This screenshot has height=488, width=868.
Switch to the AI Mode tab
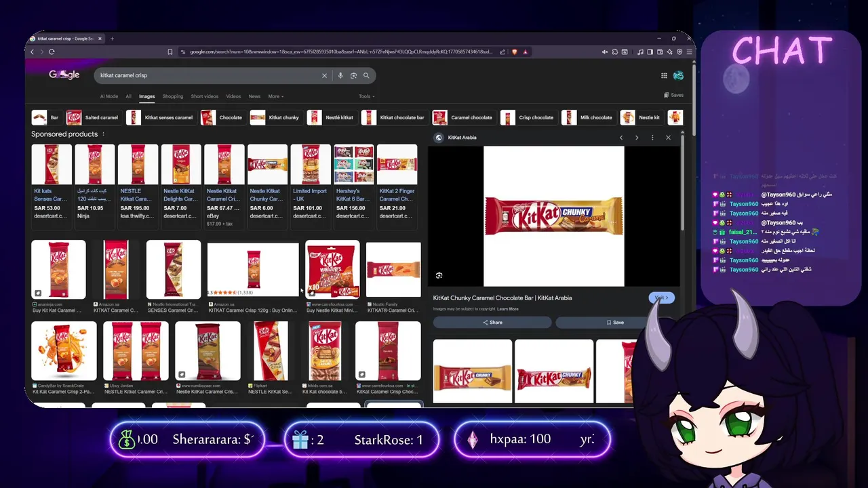tap(108, 96)
